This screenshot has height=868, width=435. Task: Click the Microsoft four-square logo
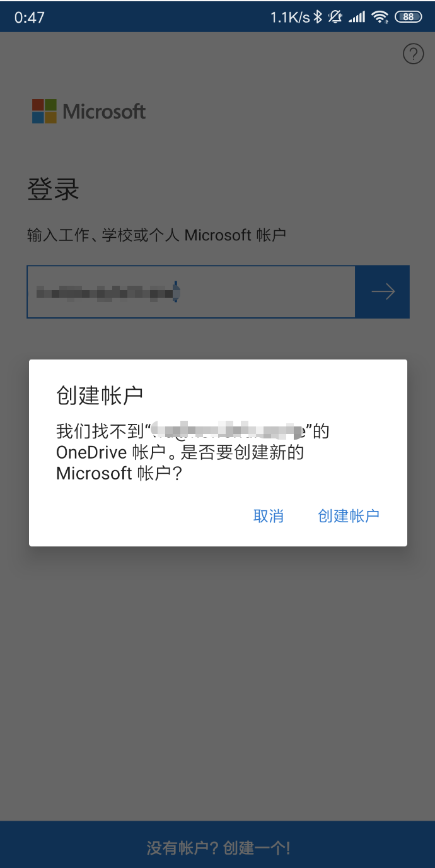click(44, 111)
